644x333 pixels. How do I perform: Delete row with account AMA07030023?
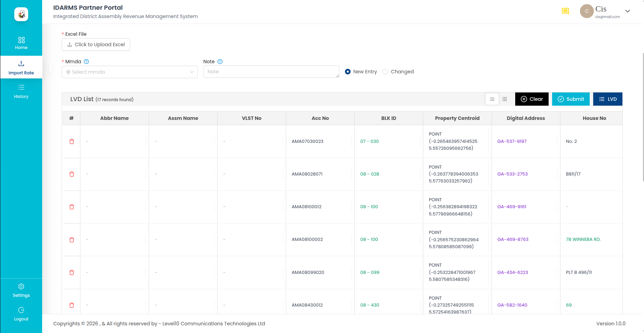click(x=72, y=141)
